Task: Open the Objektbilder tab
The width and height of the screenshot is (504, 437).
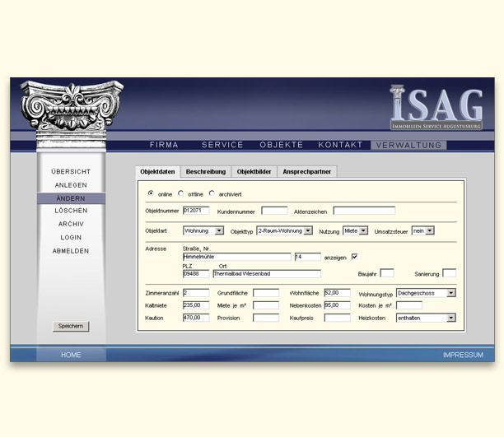Action: (x=254, y=171)
